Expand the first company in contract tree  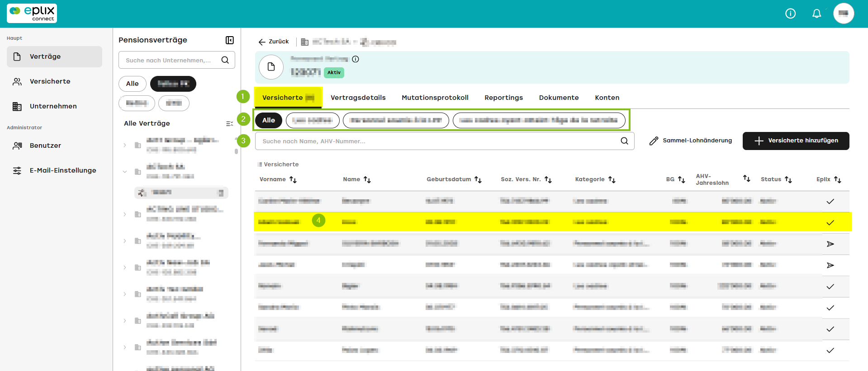point(125,145)
